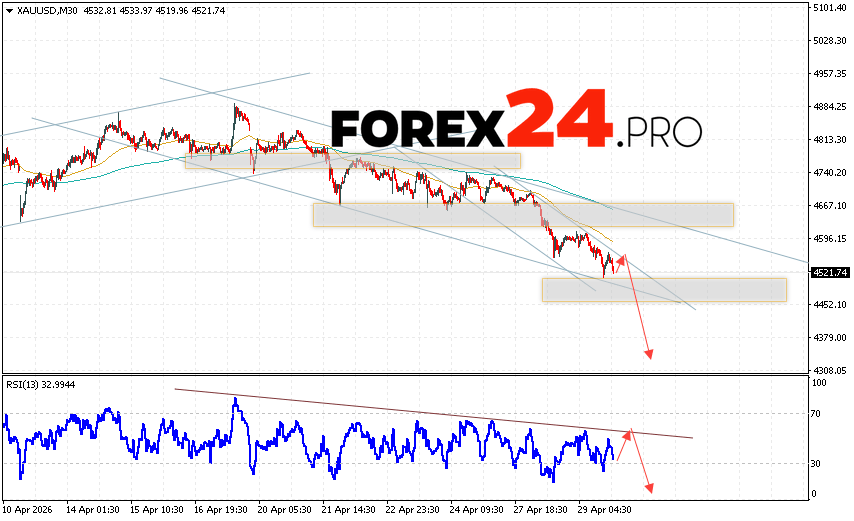Image resolution: width=854 pixels, height=521 pixels.
Task: Click the red downward arrowhead in RSI panel
Action: [650, 487]
